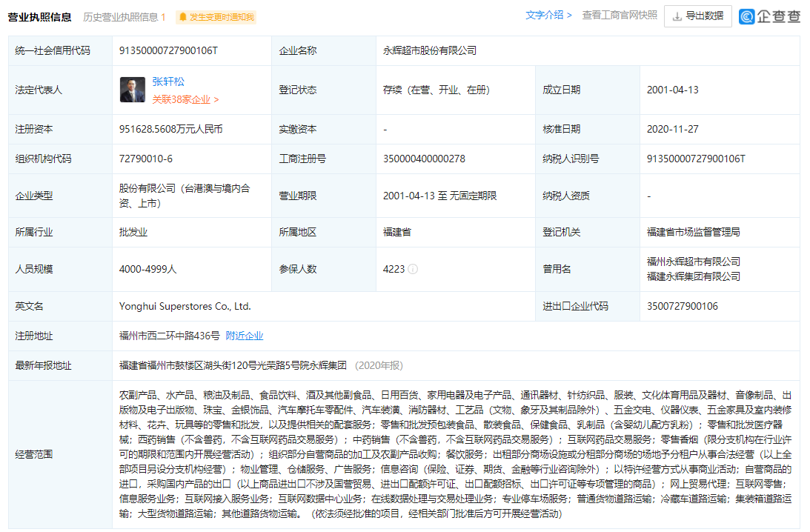Open the 文字介绍 link

click(548, 16)
